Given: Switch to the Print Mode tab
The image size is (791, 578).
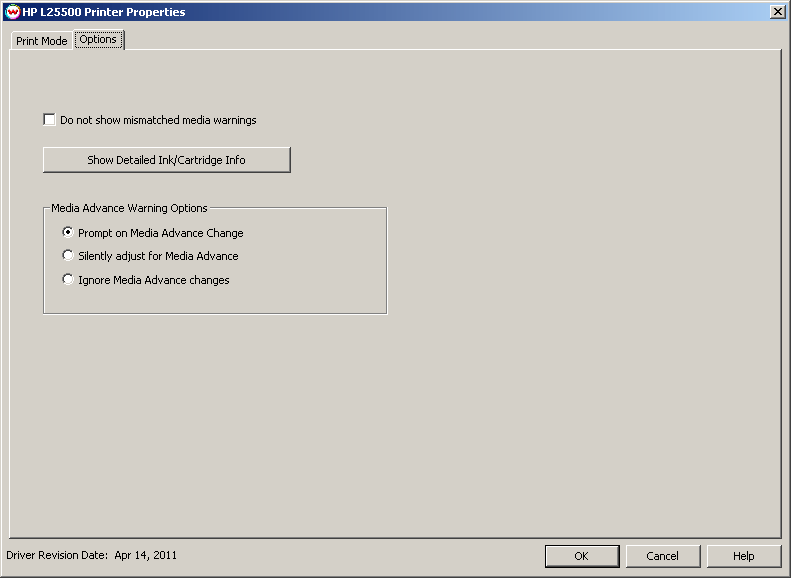Looking at the screenshot, I should click(41, 41).
